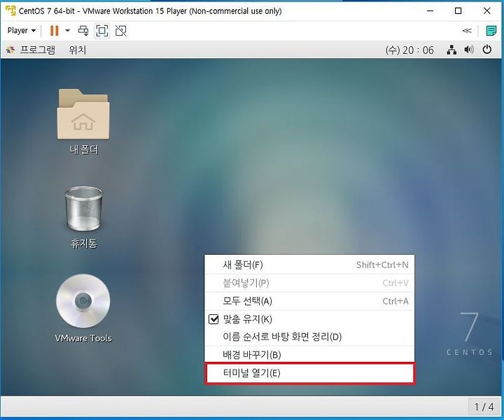Click Send Ctrl+Alt+Del toolbar icon

pyautogui.click(x=83, y=31)
